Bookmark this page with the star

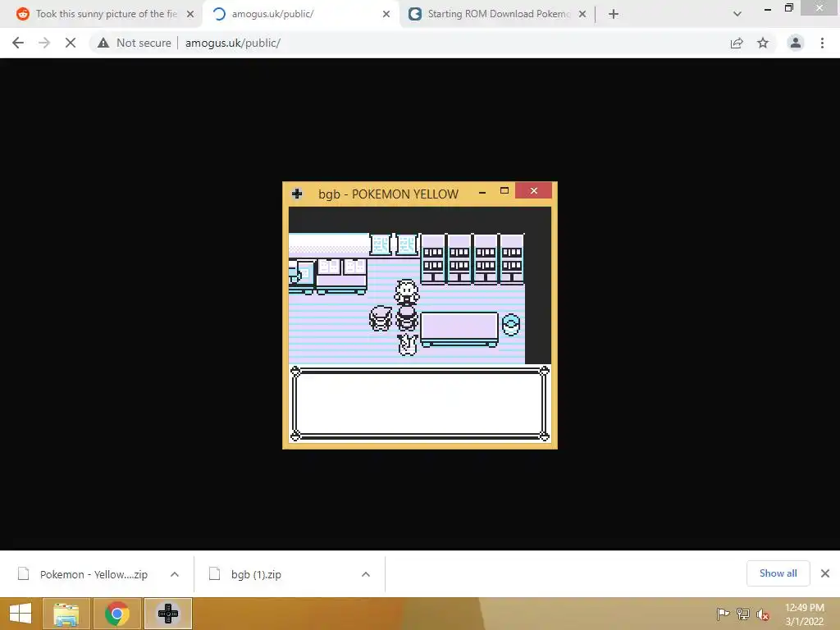click(x=763, y=43)
